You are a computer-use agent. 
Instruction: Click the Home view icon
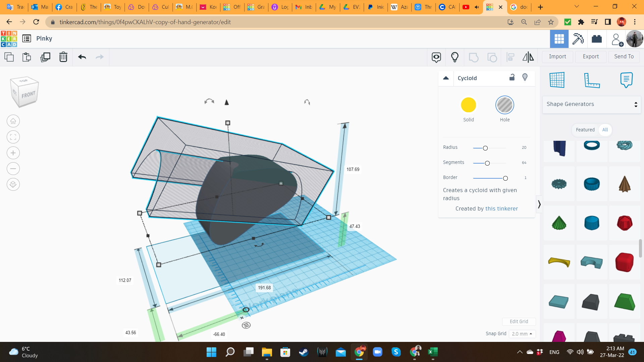pyautogui.click(x=13, y=121)
